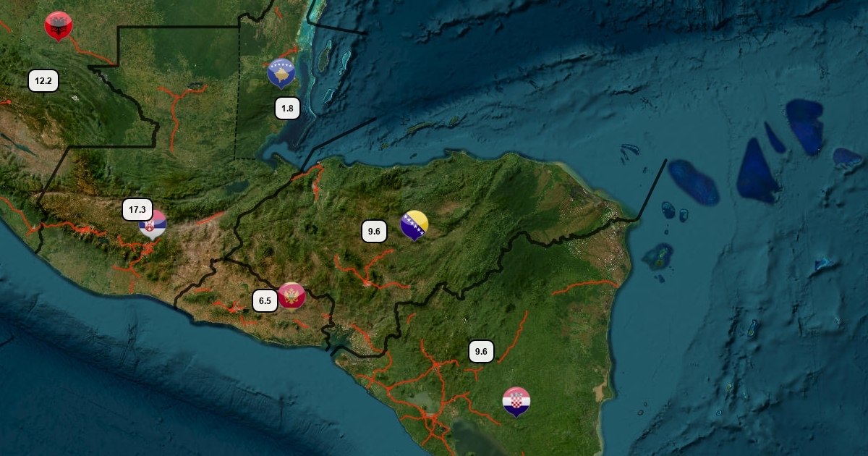Click the largest triangular dark blue shoal

click(x=756, y=171)
